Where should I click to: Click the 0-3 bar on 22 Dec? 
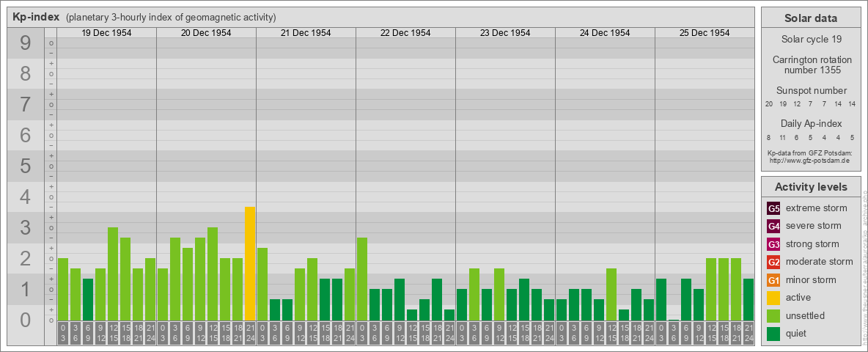click(x=361, y=279)
